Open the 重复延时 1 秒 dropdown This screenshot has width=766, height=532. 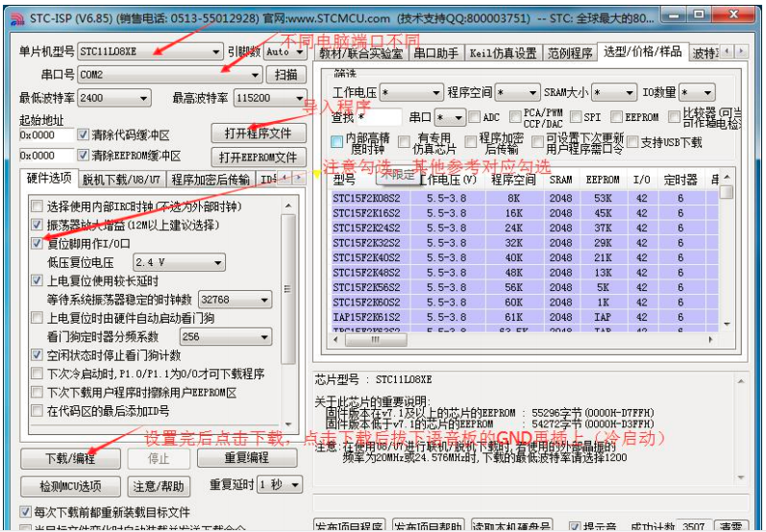pos(280,485)
